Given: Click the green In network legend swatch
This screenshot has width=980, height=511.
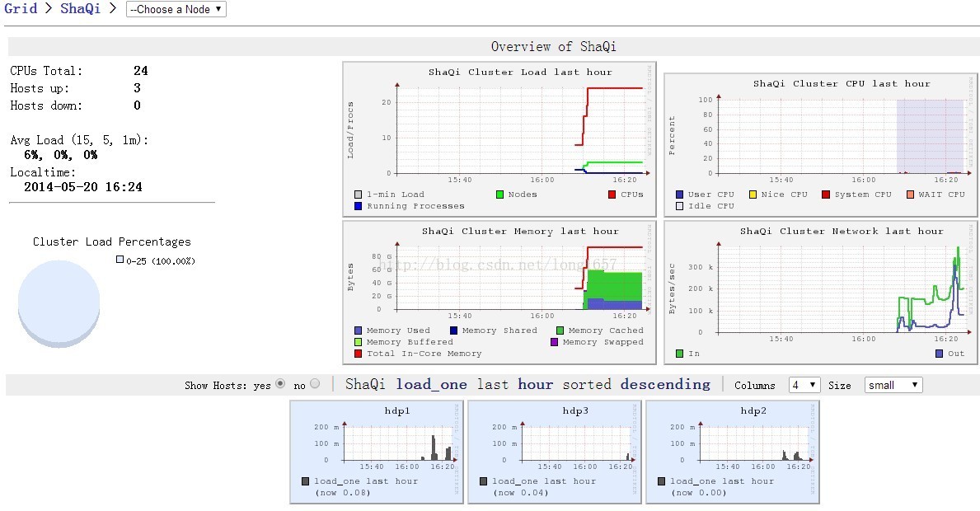Looking at the screenshot, I should click(x=679, y=354).
